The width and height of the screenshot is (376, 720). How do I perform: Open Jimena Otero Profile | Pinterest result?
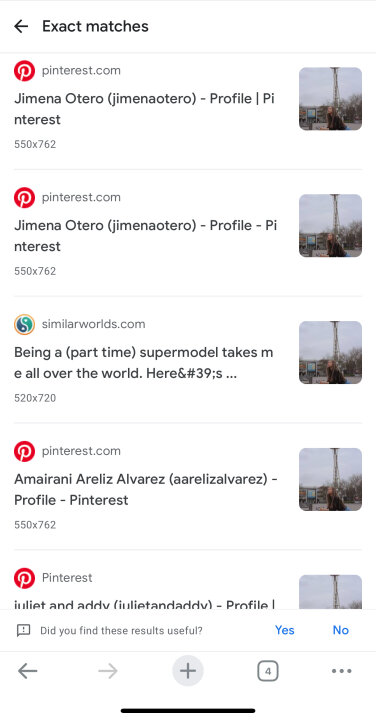coord(145,109)
